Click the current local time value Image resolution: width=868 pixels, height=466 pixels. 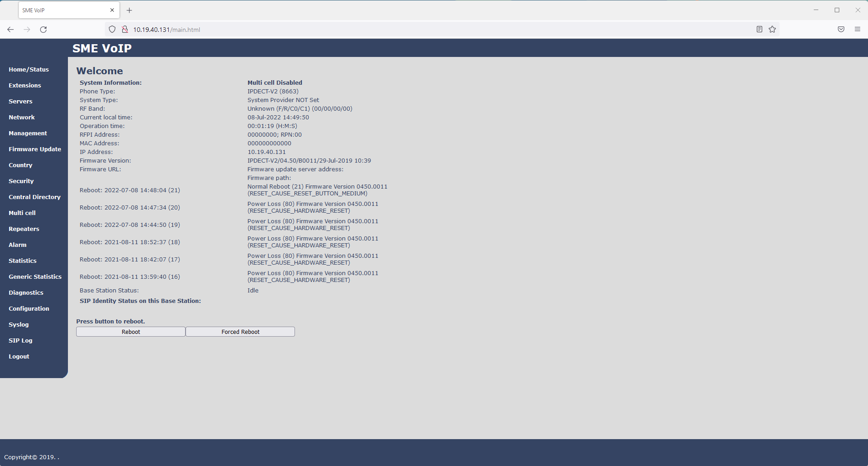pyautogui.click(x=278, y=118)
